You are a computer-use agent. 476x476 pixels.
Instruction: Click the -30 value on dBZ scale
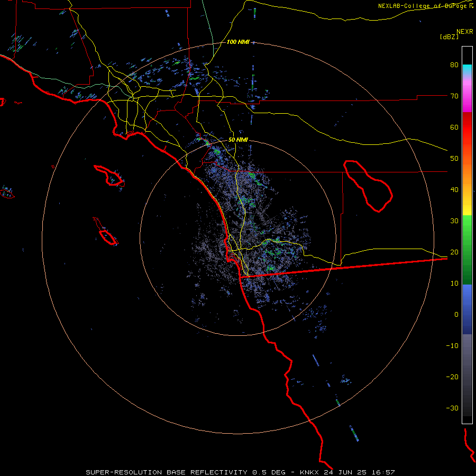pos(452,408)
